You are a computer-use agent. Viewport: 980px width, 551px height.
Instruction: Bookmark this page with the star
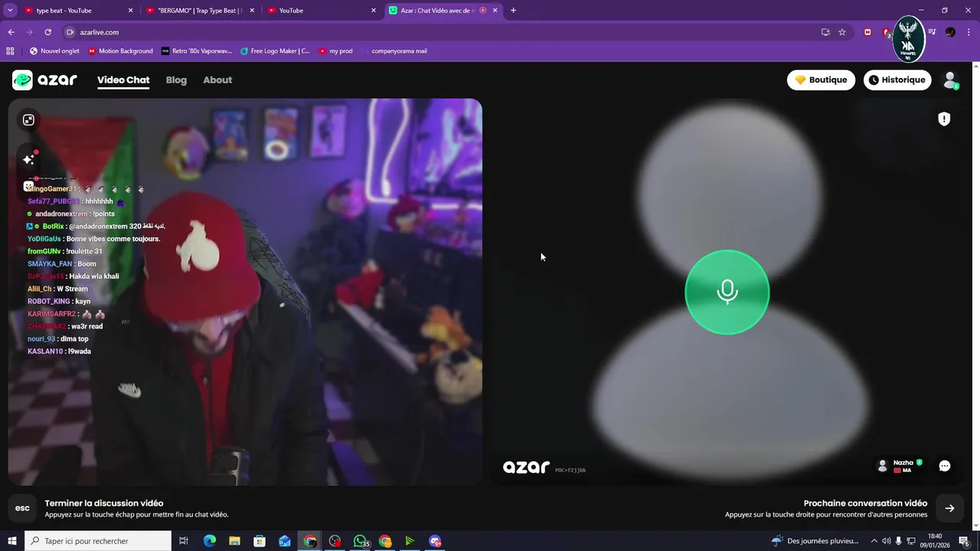(x=842, y=32)
